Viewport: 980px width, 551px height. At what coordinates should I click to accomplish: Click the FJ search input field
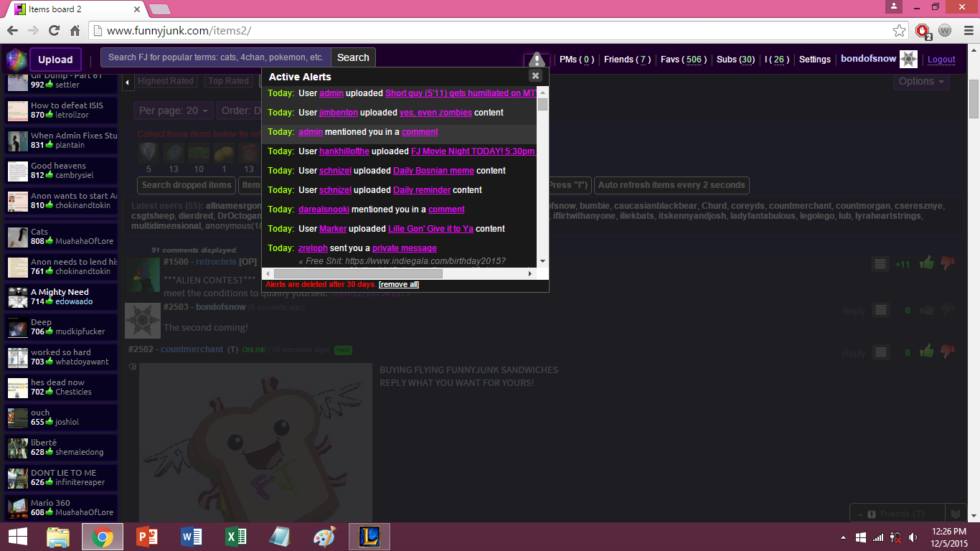pyautogui.click(x=215, y=57)
